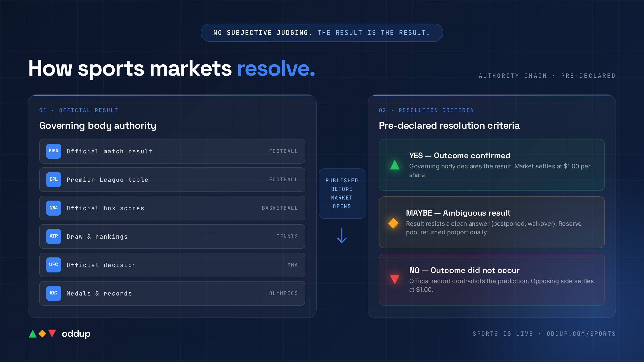Click 'Official record contradicts the prediction' description
644x362 pixels.
tap(501, 285)
